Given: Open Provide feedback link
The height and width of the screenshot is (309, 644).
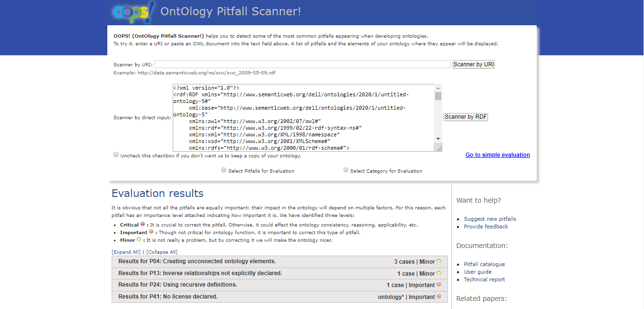Looking at the screenshot, I should tap(486, 227).
